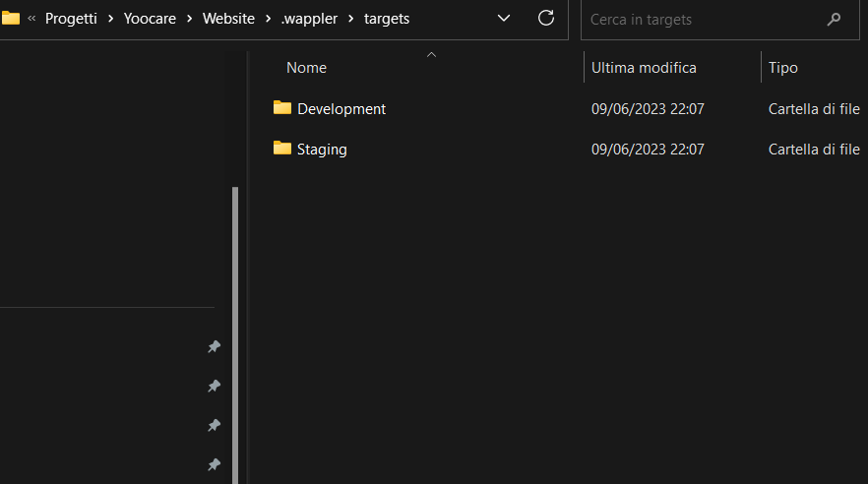Open the address bar history dropdown
Viewport: 868px width, 484px height.
(x=504, y=19)
